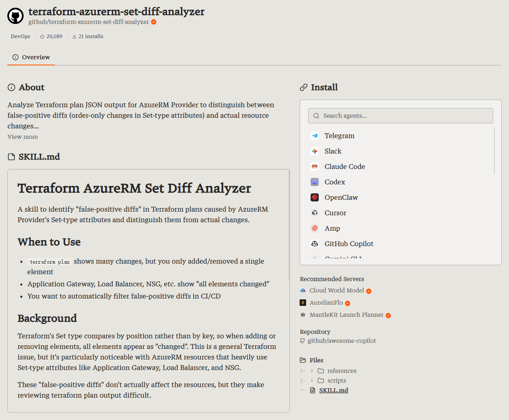The height and width of the screenshot is (420, 509).
Task: Click the 20,589 stars count
Action: coord(54,37)
